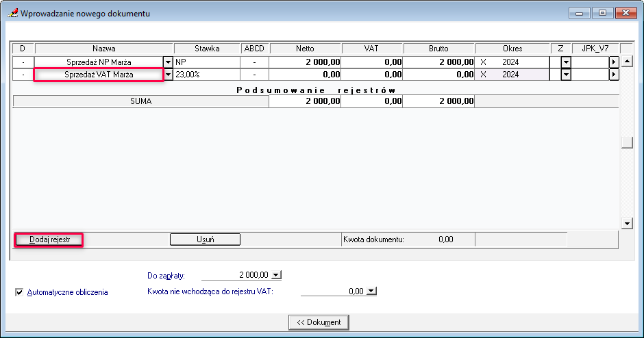Click the Netto cell in the Sprzedaż VAT Marża row
The height and width of the screenshot is (338, 644).
pyautogui.click(x=305, y=75)
